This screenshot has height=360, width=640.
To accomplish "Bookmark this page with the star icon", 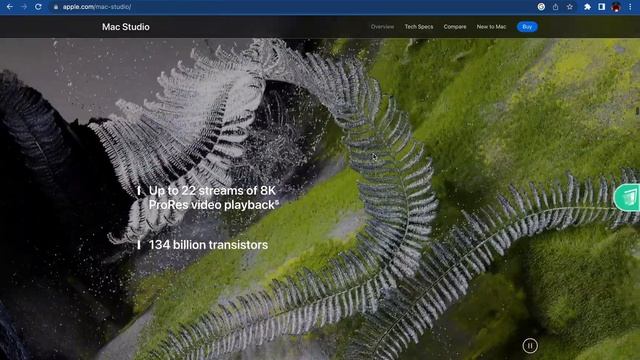I will click(x=570, y=7).
